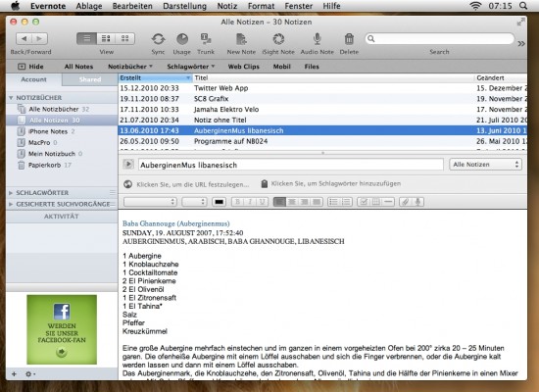Insert attachment with paperclip icon
The height and width of the screenshot is (392, 539).
pyautogui.click(x=406, y=202)
